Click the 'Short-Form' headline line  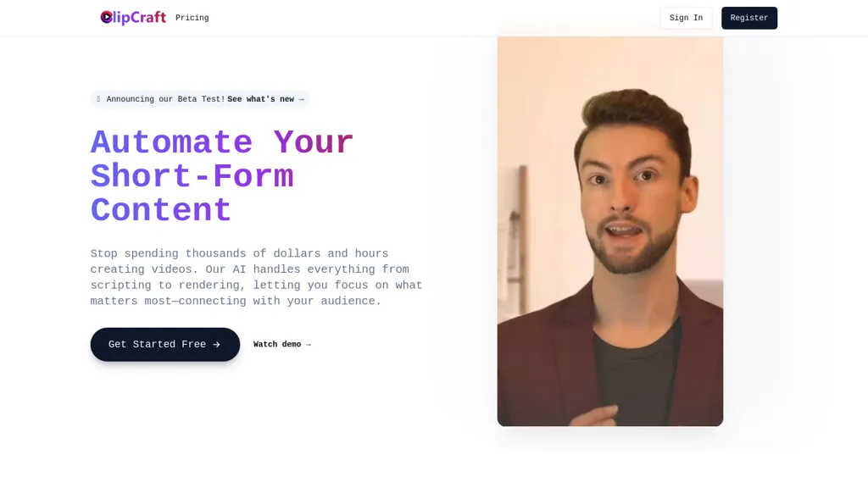click(x=192, y=176)
